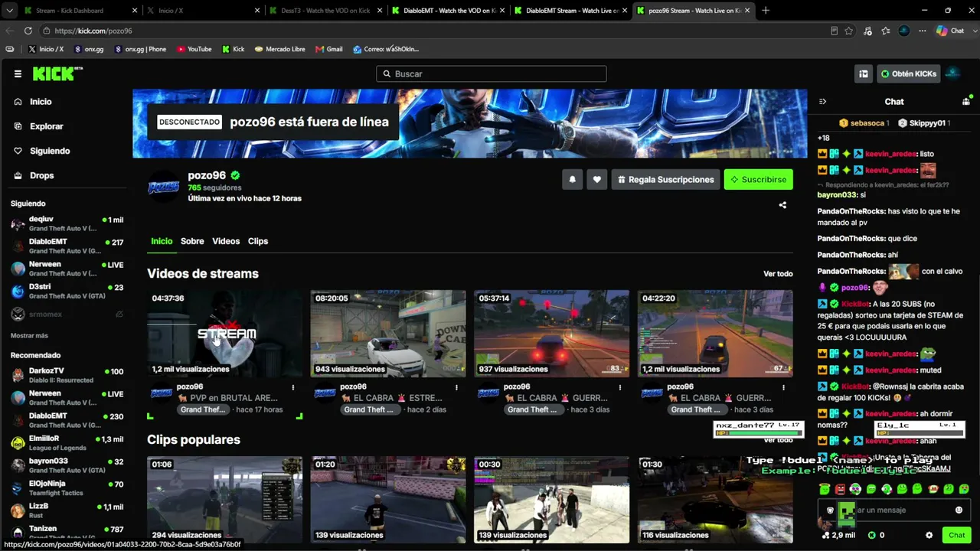Click Ver todo for Videos de streams

[x=778, y=274]
